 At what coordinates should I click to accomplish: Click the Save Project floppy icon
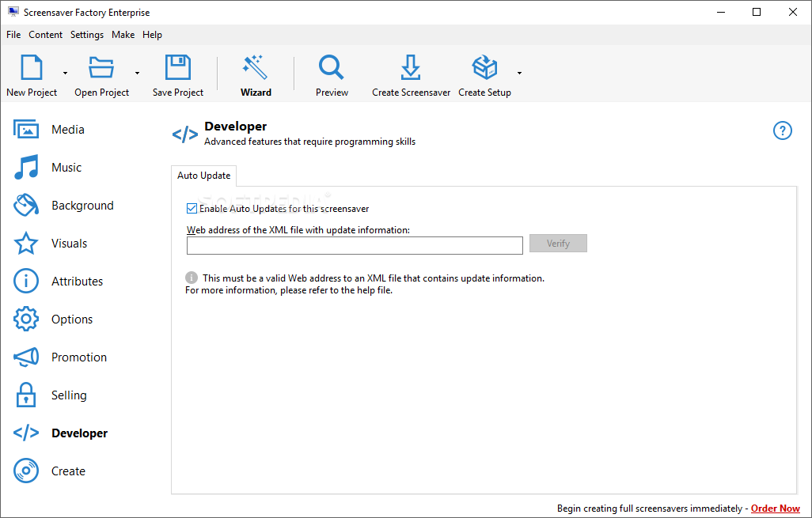tap(177, 66)
